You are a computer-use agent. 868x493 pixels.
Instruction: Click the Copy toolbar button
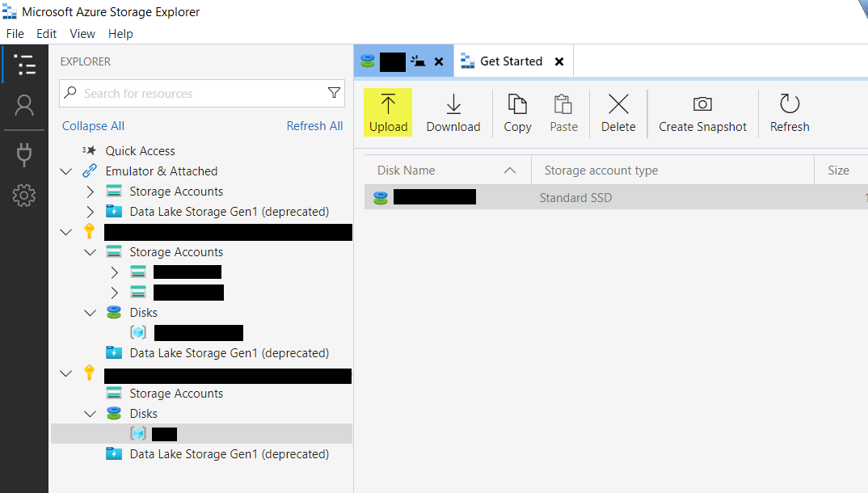(x=517, y=113)
